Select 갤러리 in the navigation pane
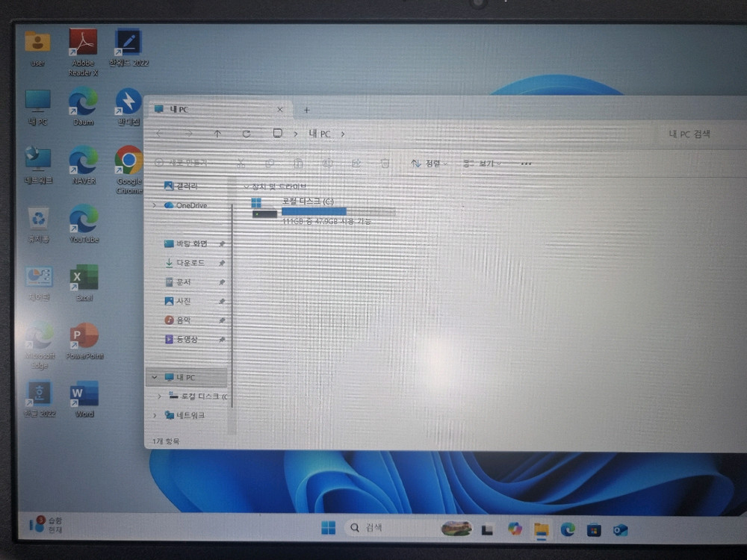747x560 pixels. [181, 186]
